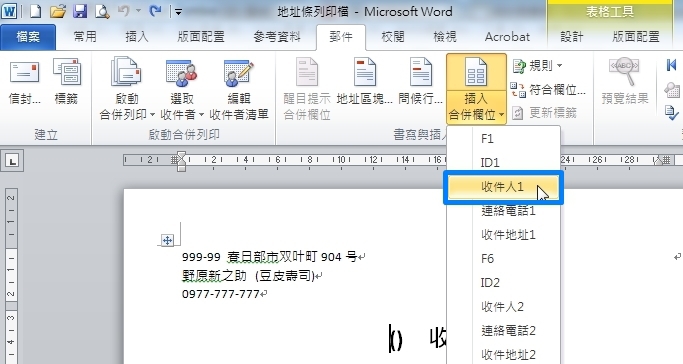Click 符合欄位 match fields

(x=548, y=90)
